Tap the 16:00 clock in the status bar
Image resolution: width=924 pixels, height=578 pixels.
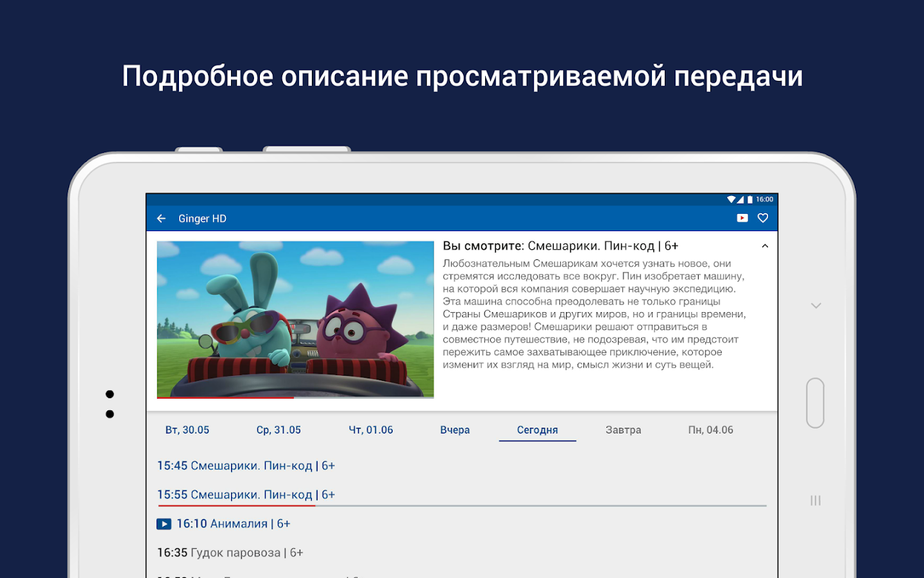764,199
